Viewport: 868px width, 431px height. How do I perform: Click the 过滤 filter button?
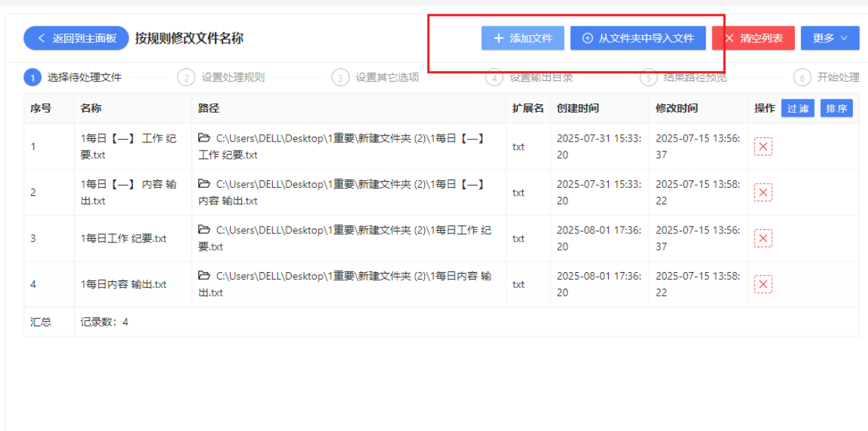(798, 108)
